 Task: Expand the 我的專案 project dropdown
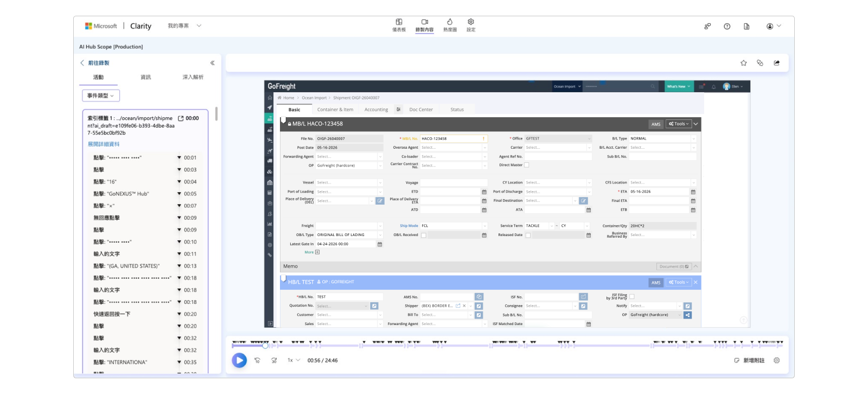click(x=184, y=26)
